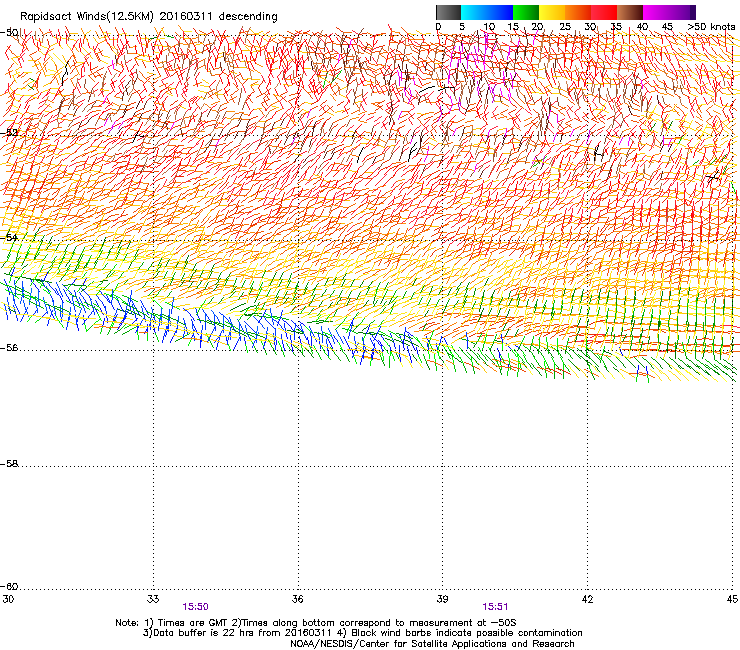Click the green 15-20 knots legend swatch
The height and width of the screenshot is (650, 740).
coord(526,12)
